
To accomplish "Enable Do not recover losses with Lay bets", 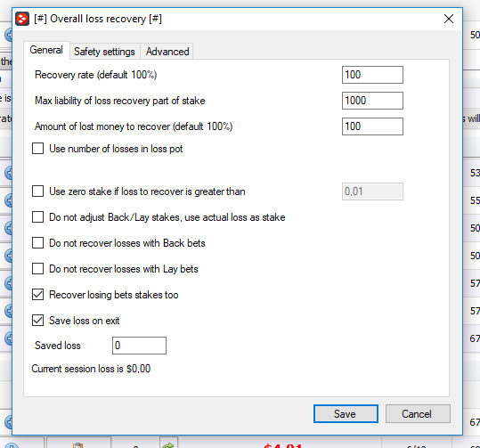I will point(38,269).
